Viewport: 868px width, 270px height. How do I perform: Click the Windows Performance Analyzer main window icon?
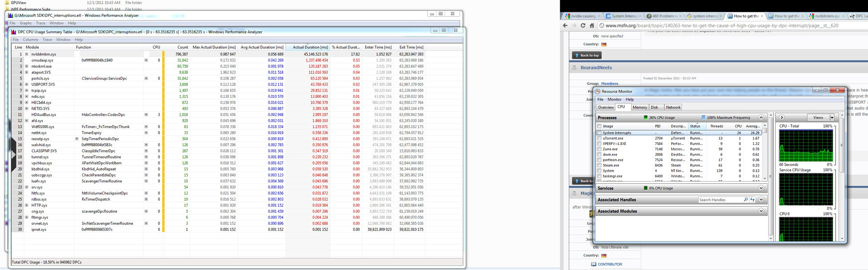coord(11,15)
